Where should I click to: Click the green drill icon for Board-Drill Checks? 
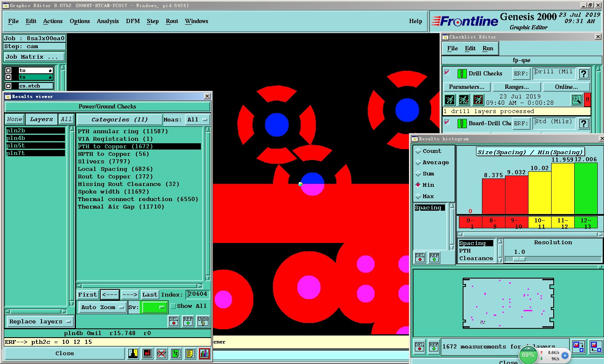click(462, 124)
